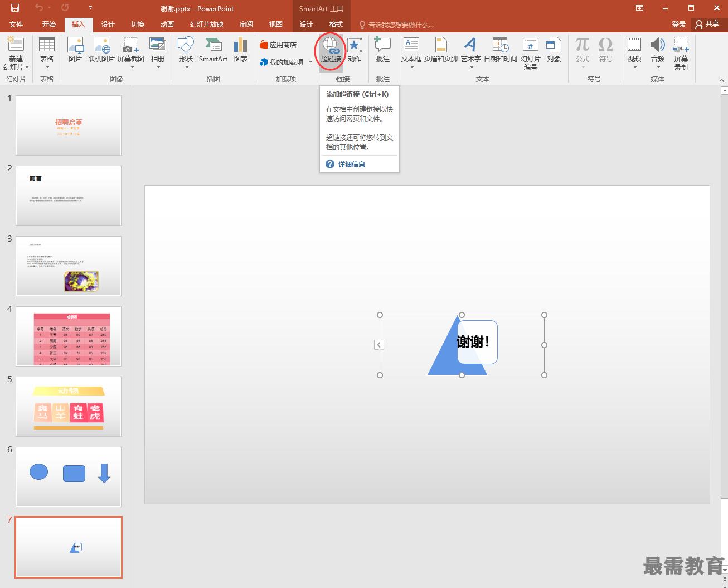Click the 文本框 text box icon
728x588 pixels.
[411, 45]
